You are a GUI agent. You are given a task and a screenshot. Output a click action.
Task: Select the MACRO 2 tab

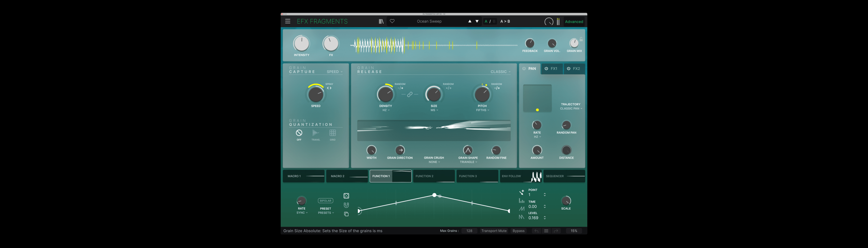347,176
